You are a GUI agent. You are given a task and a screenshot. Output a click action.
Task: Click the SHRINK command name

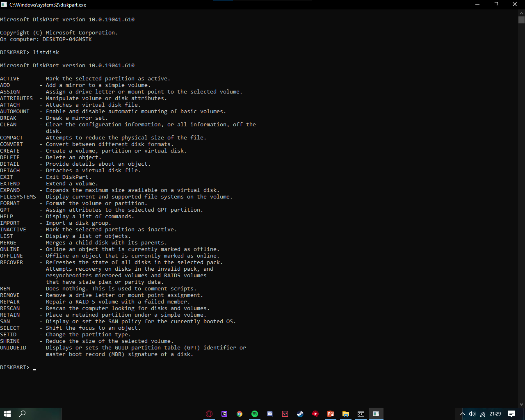pyautogui.click(x=10, y=341)
